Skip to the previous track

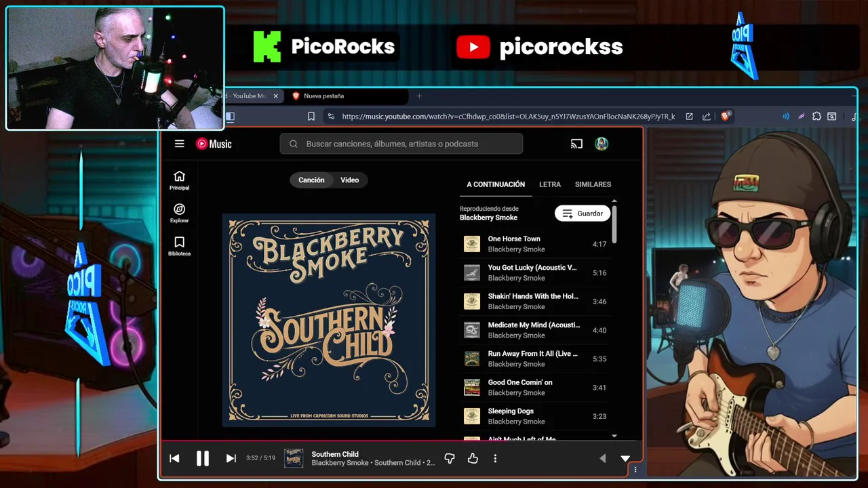coord(174,458)
